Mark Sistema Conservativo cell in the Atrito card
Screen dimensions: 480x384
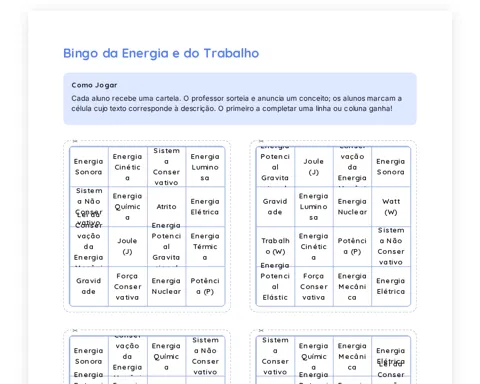[x=166, y=167]
